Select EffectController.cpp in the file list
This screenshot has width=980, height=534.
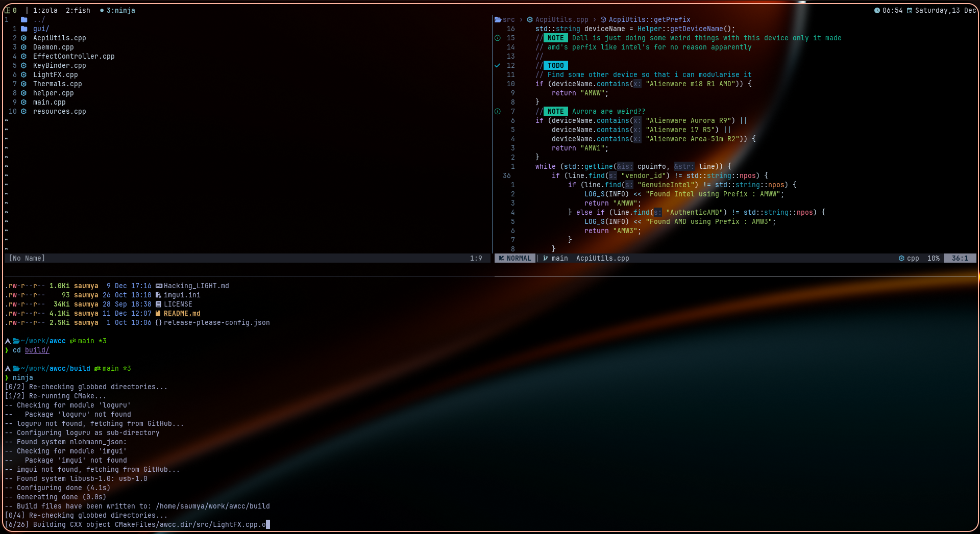pyautogui.click(x=74, y=56)
